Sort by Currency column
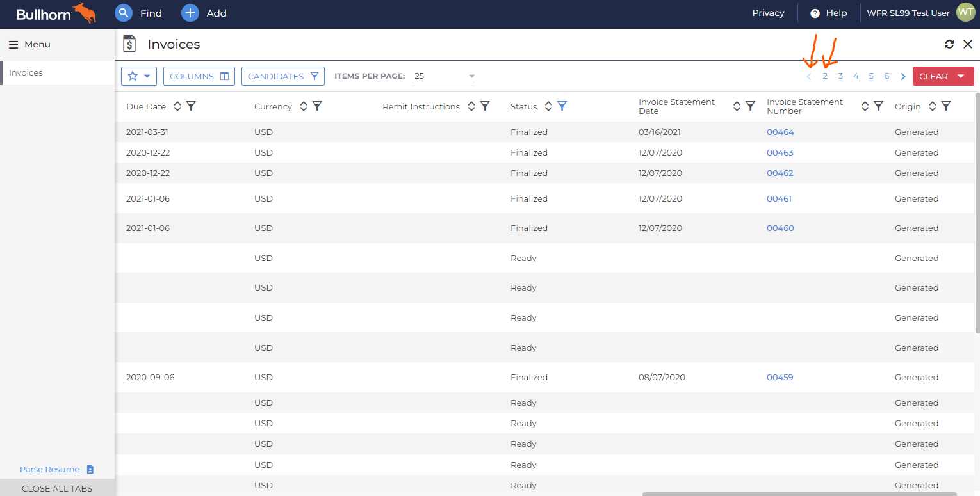The height and width of the screenshot is (496, 980). pyautogui.click(x=304, y=106)
